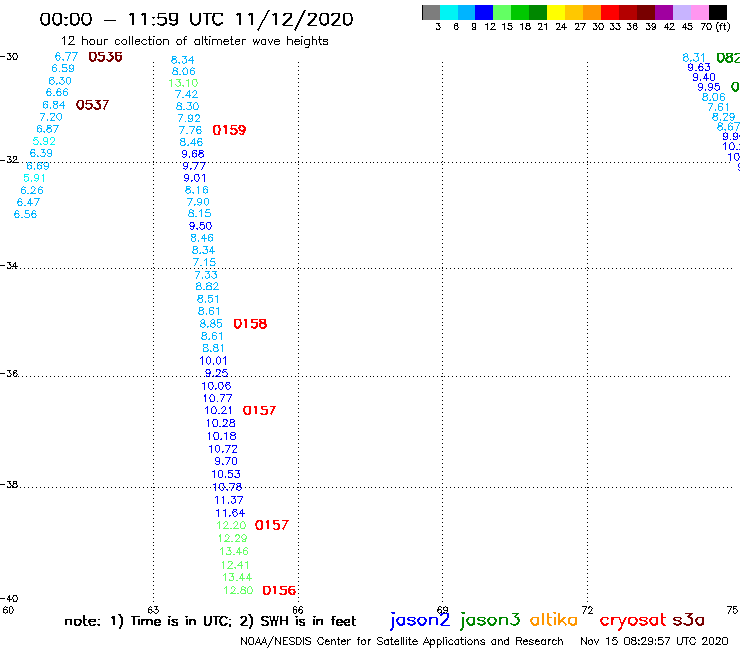Select the black swatch at the legend end
This screenshot has width=740, height=650.
point(717,12)
